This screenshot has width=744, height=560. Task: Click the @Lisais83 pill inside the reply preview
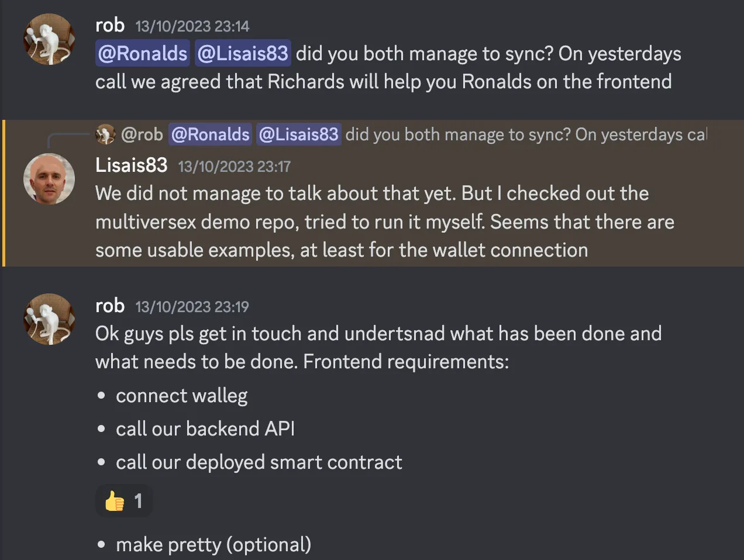click(x=298, y=134)
